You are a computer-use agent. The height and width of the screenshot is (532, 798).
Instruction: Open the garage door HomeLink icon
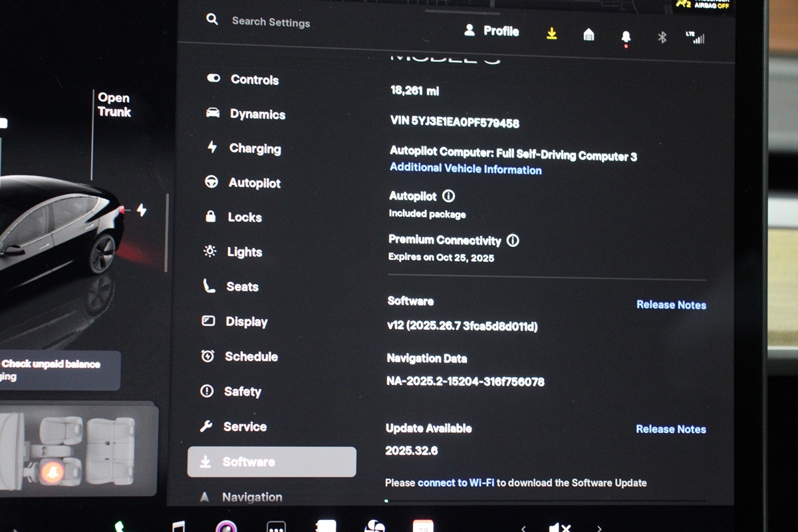(x=589, y=35)
